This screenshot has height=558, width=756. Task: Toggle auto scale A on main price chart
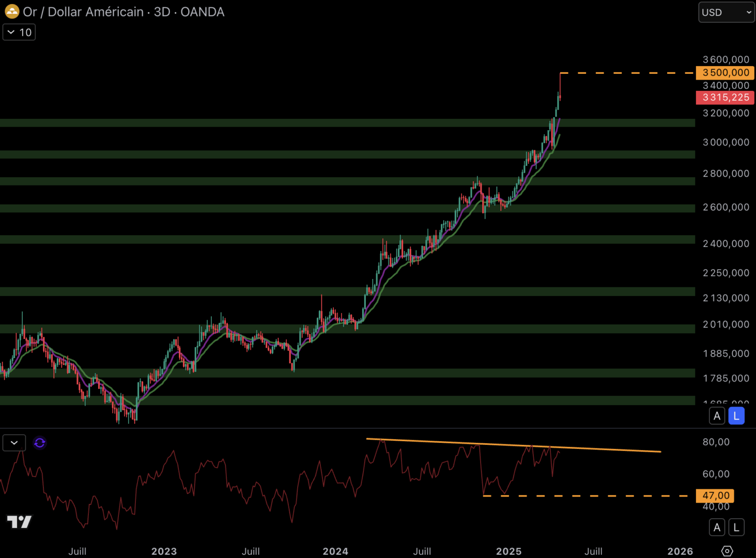717,416
